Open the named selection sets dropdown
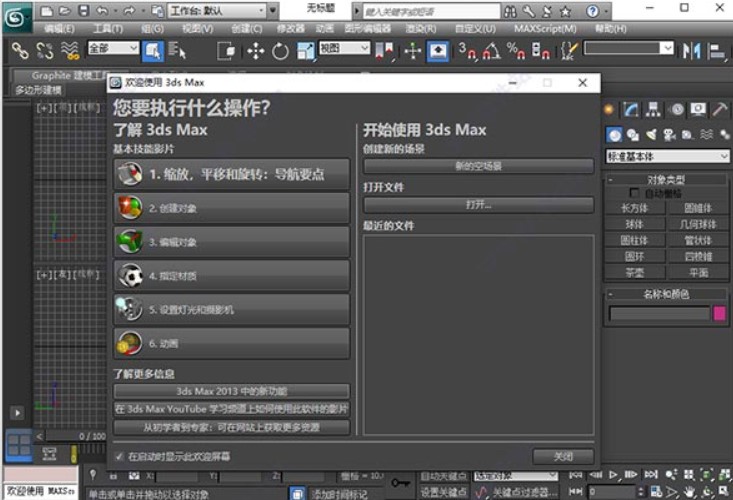Viewport: 733px width, 500px height. [629, 48]
